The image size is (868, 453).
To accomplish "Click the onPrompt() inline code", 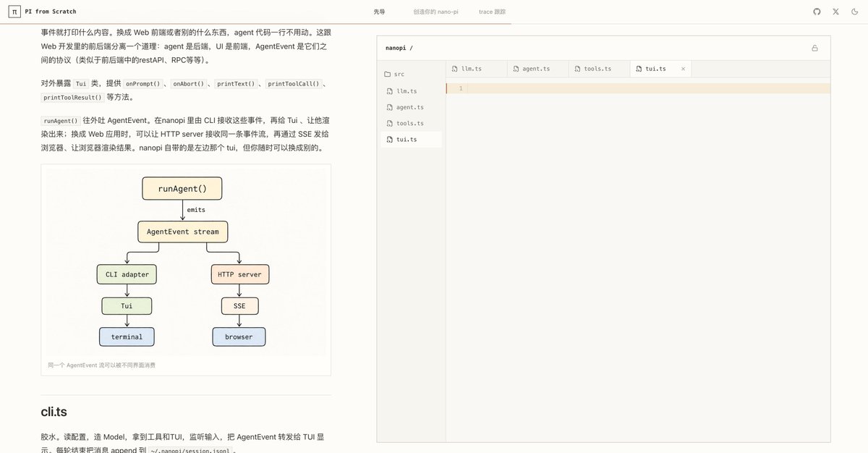I will point(142,84).
